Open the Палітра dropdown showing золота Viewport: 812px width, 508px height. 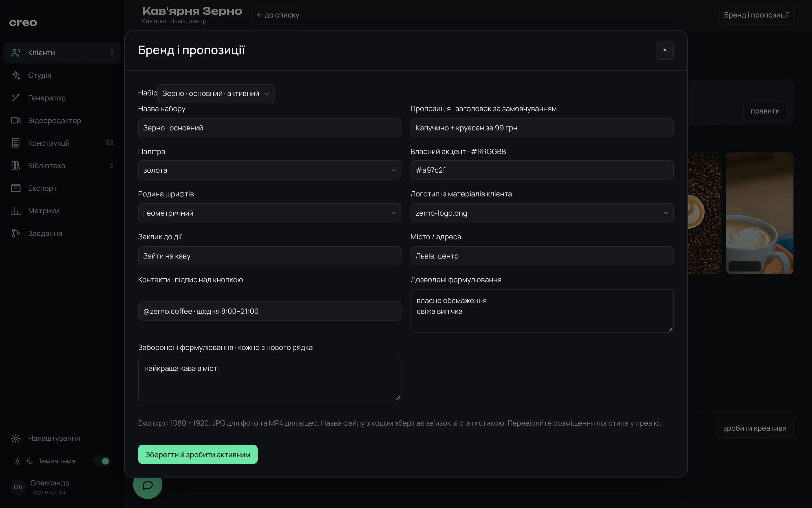[x=270, y=170]
